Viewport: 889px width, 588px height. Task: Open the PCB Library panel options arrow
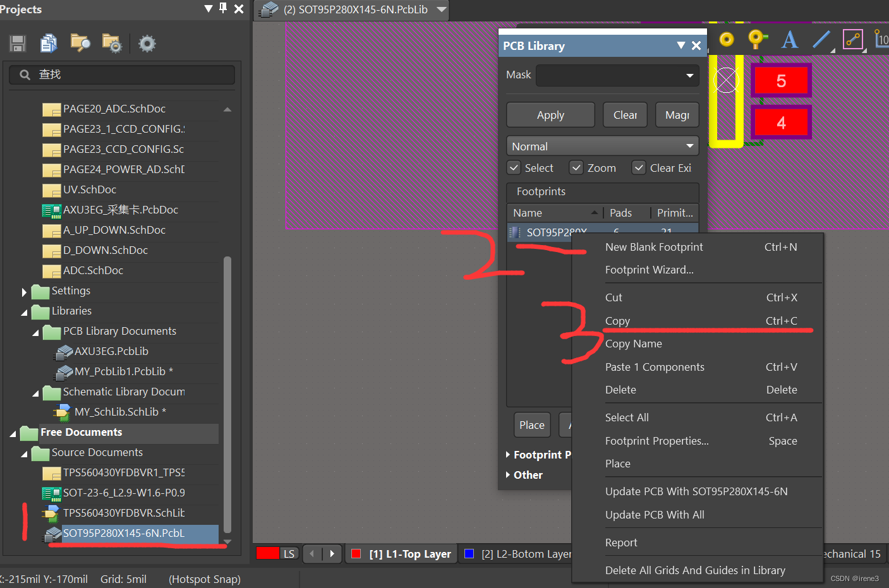[x=681, y=45]
